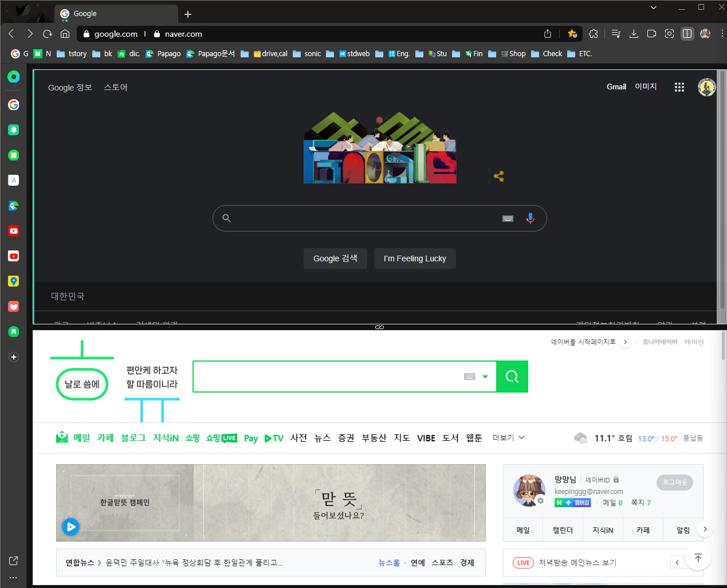Click the Naver '로그아웃' button

675,483
